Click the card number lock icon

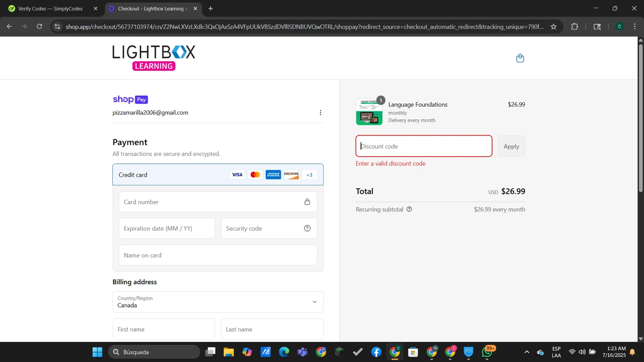pos(307,202)
